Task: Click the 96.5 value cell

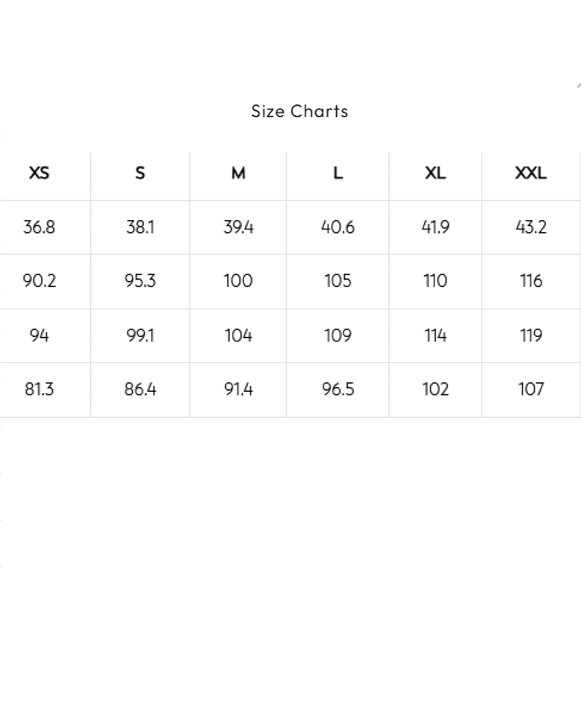Action: (338, 389)
